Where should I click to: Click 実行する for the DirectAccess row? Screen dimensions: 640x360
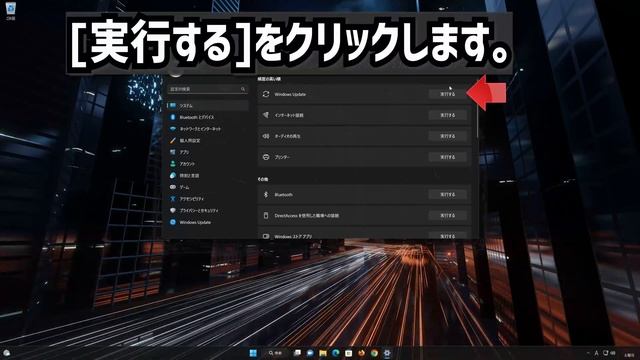447,215
